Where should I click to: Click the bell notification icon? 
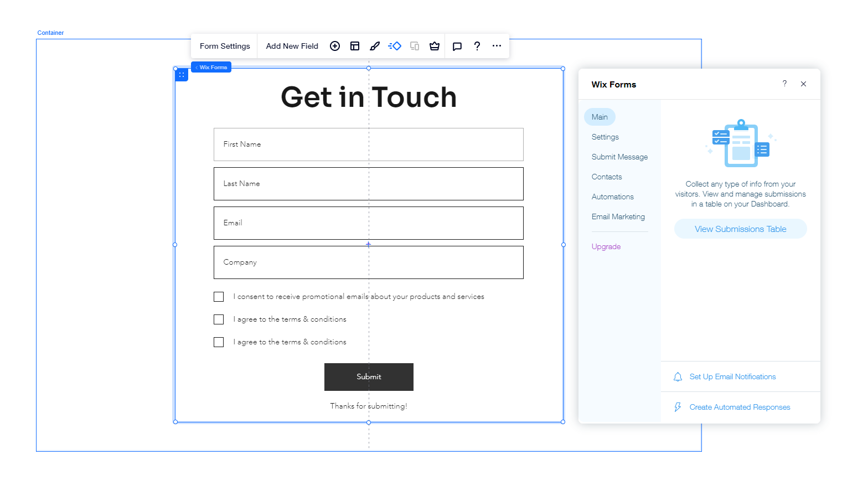678,377
